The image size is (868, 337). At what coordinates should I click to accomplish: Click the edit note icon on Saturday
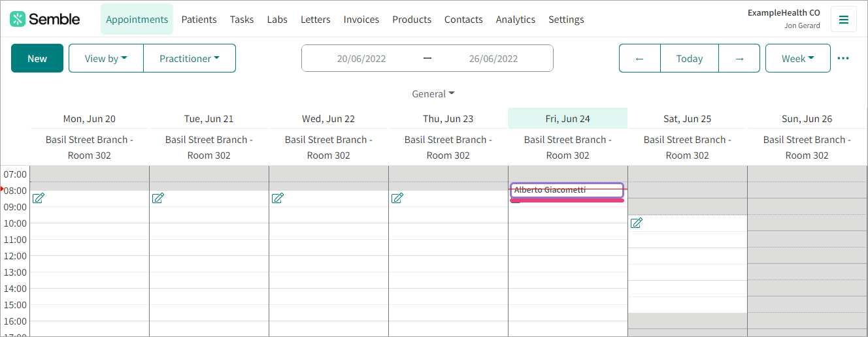coord(637,223)
